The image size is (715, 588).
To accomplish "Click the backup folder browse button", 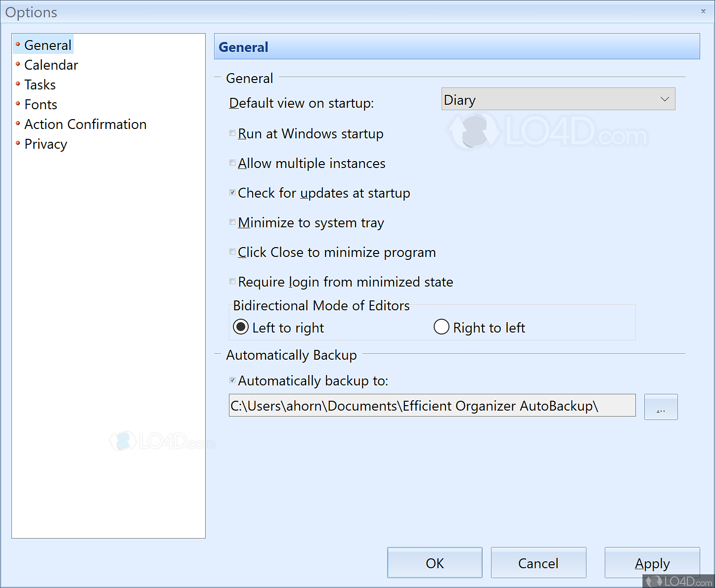I will (661, 407).
